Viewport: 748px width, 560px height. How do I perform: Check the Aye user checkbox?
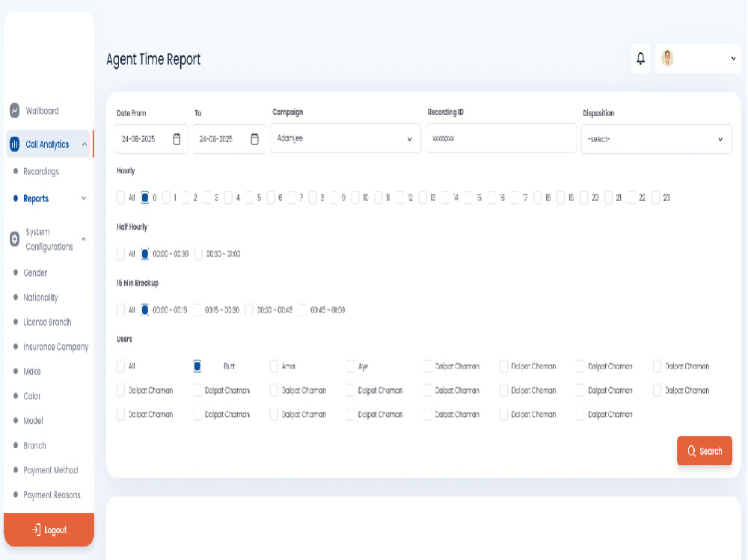click(x=351, y=366)
